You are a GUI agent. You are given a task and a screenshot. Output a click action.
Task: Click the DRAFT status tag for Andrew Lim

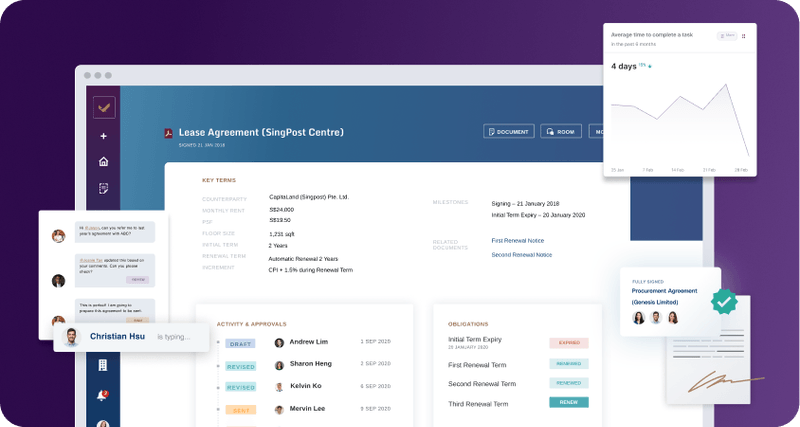click(x=240, y=344)
